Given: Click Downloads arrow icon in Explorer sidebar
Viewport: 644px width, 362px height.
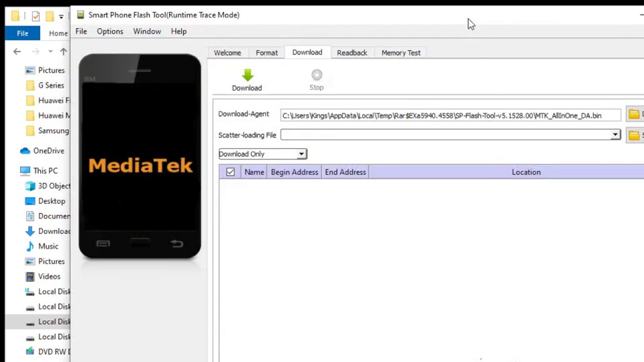Looking at the screenshot, I should 30,231.
